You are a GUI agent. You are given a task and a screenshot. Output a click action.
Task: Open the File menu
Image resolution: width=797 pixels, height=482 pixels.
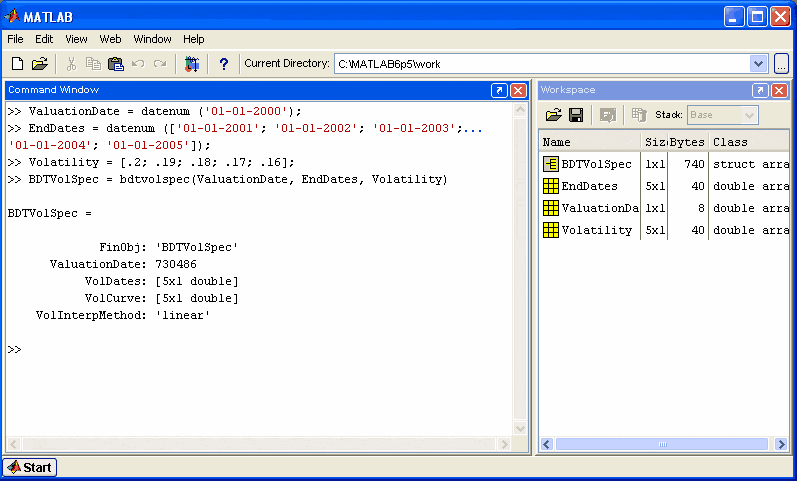coord(15,39)
